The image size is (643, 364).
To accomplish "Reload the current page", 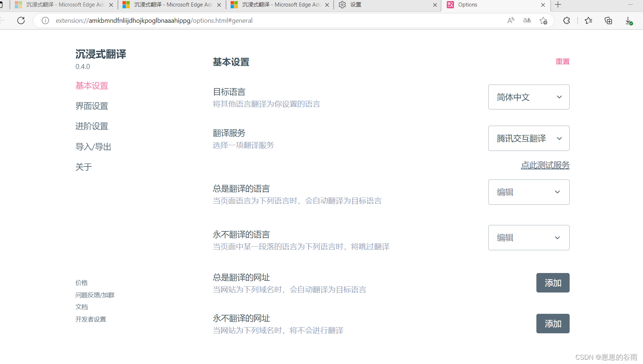I will (x=21, y=21).
